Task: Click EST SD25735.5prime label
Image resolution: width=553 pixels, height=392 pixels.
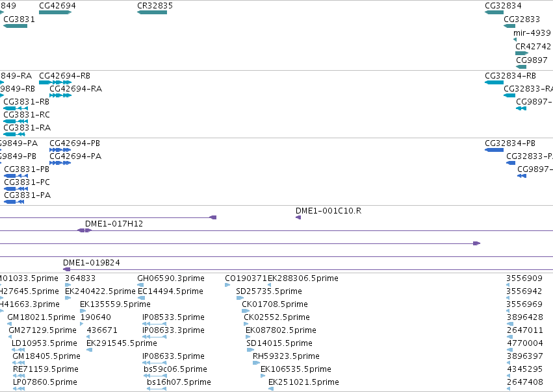Action: tap(269, 291)
